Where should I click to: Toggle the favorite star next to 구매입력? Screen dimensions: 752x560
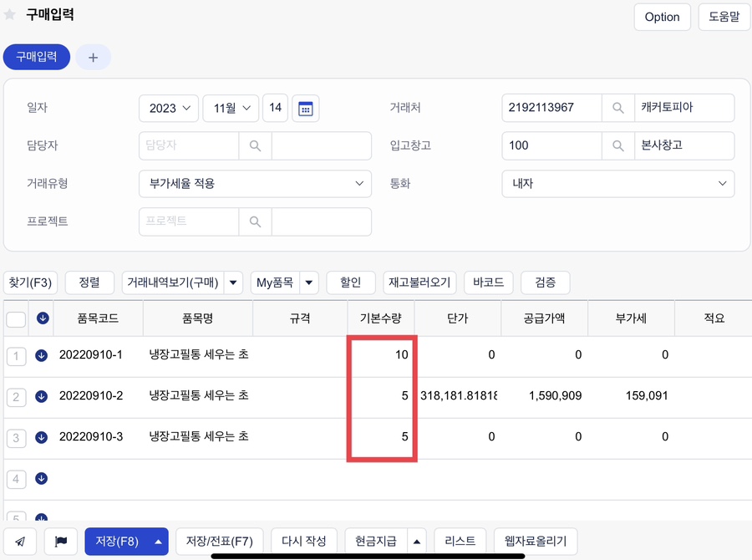9,14
